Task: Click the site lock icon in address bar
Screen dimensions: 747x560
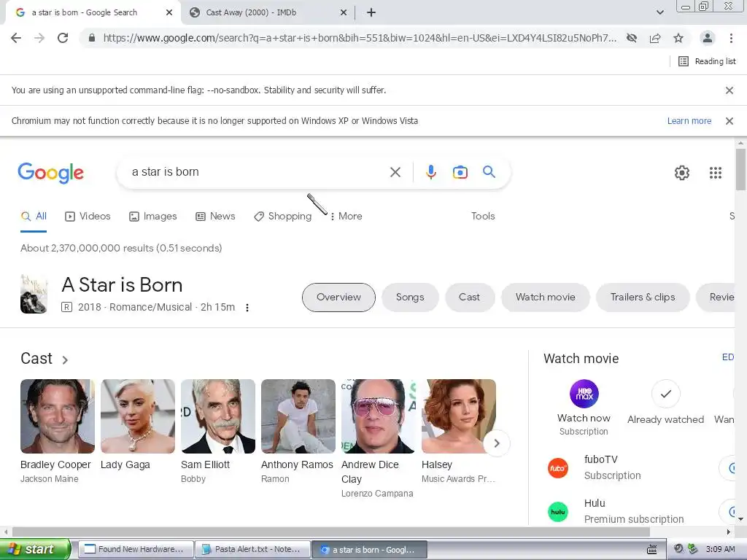Action: tap(92, 38)
